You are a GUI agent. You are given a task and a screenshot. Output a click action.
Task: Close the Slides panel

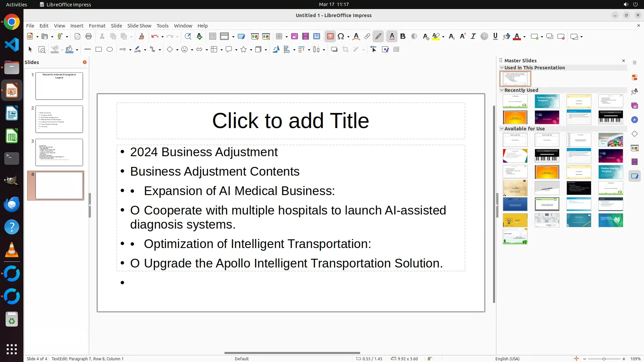85,62
